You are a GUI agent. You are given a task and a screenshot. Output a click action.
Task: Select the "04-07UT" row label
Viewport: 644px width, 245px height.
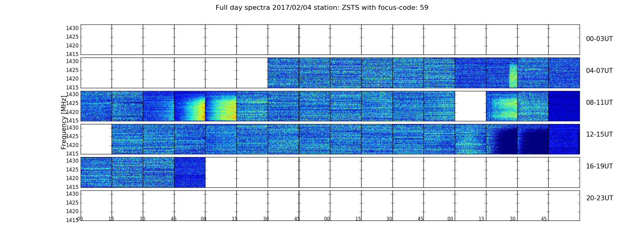tap(599, 71)
